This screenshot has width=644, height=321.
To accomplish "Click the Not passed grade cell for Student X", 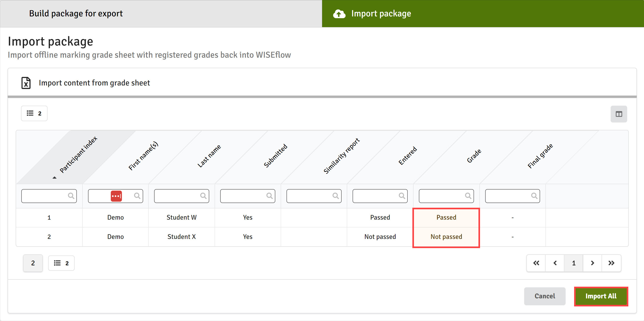I will 446,237.
